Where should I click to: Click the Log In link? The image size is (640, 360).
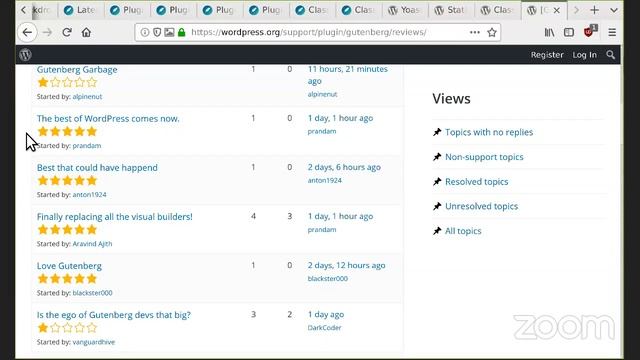[x=584, y=55]
